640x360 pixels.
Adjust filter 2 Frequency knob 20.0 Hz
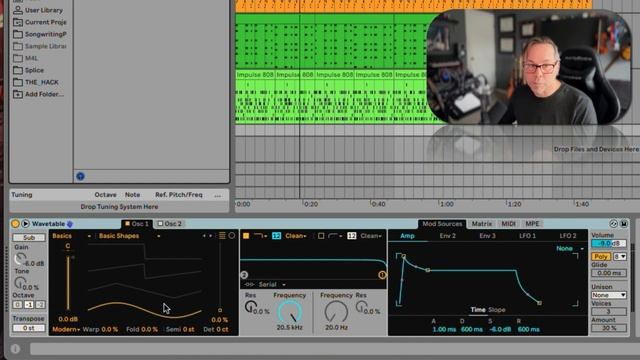tap(336, 312)
